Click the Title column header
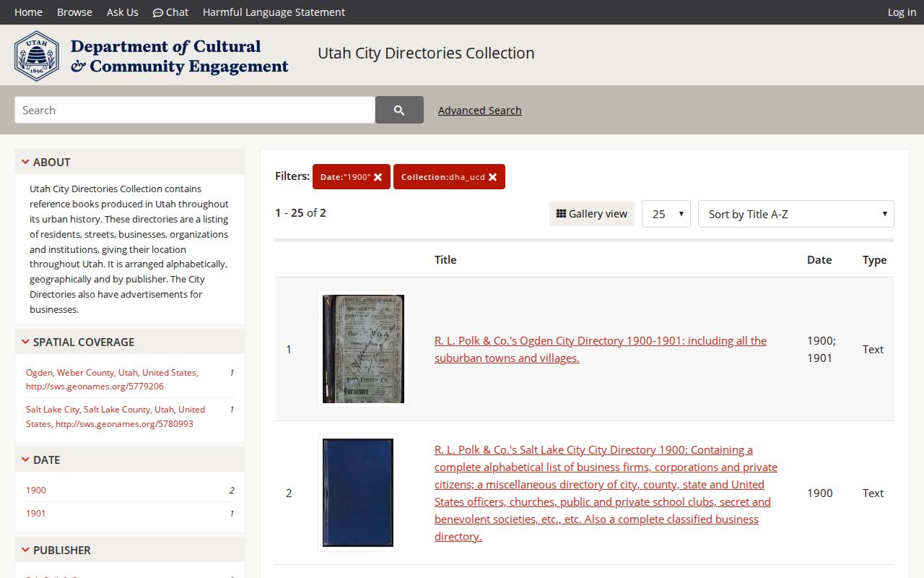 tap(445, 259)
